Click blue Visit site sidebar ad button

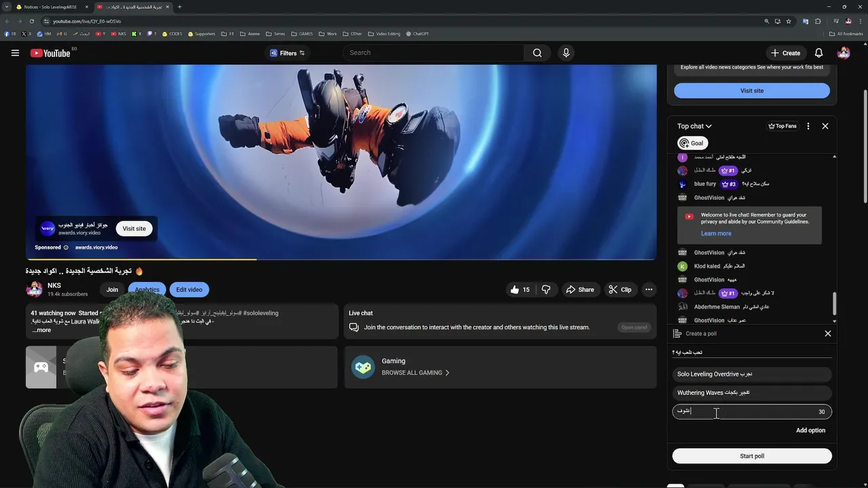(752, 91)
